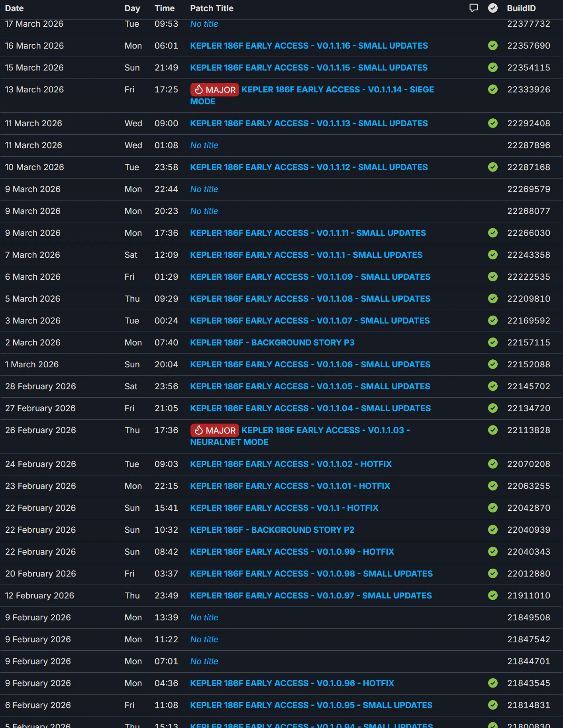This screenshot has height=728, width=563.
Task: Open Kepler 186F Background Story P3 link
Action: (272, 343)
